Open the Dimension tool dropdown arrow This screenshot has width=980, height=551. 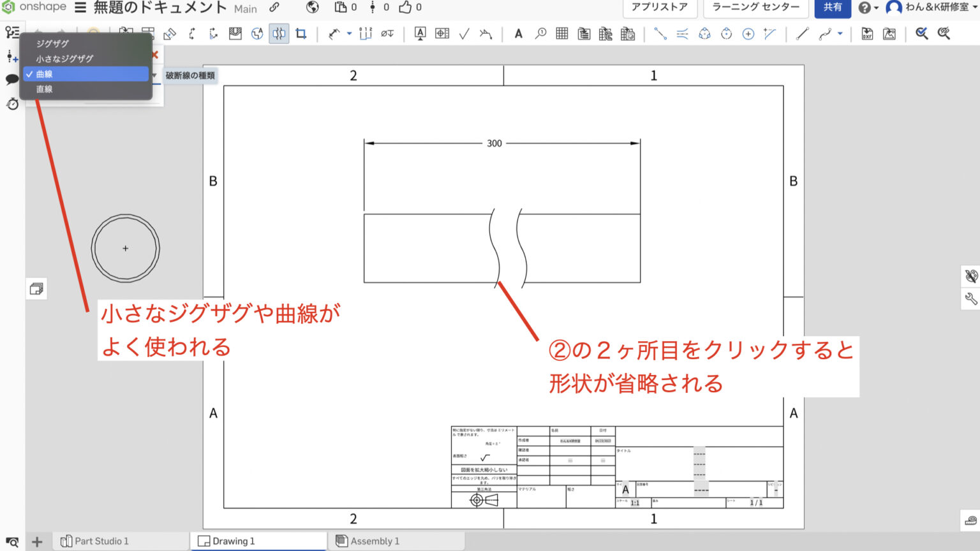(349, 34)
